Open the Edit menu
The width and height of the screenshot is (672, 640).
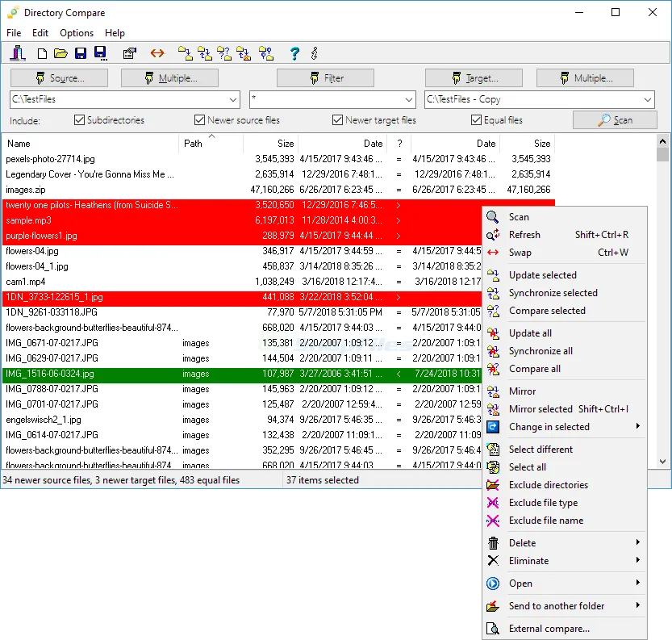(x=40, y=33)
